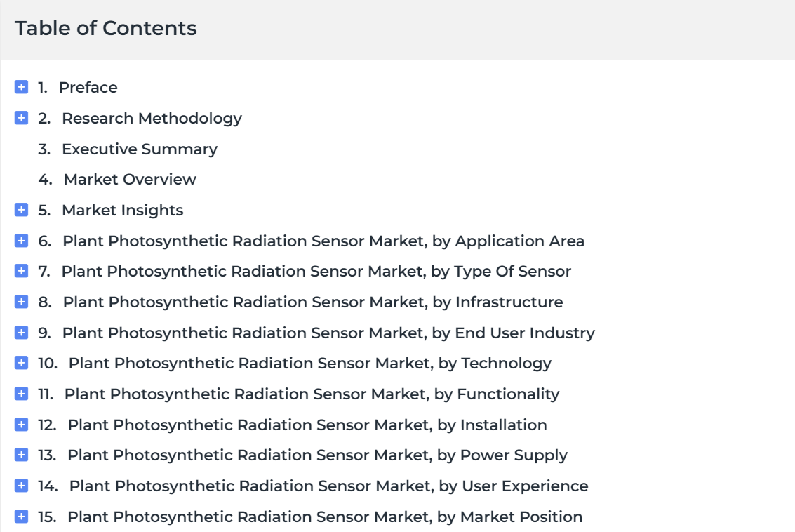The width and height of the screenshot is (795, 532).
Task: Select Research Methodology item text
Action: click(152, 118)
